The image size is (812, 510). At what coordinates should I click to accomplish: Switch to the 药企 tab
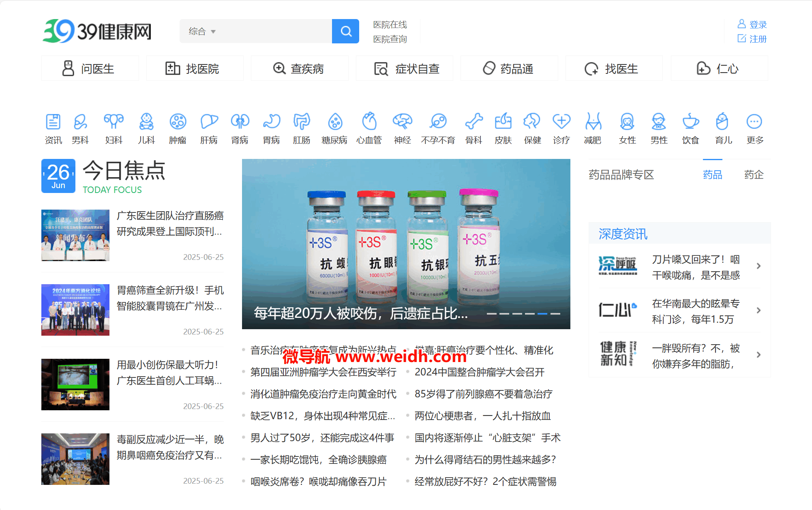754,175
